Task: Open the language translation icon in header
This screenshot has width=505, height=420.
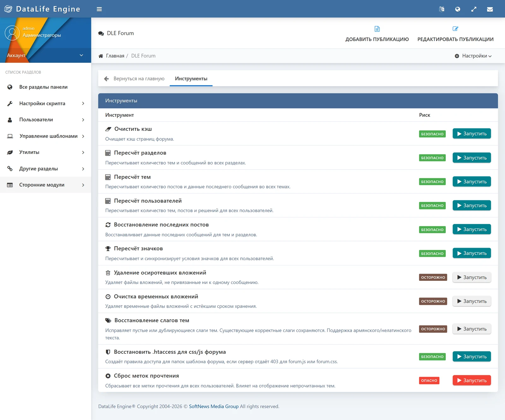Action: [442, 9]
